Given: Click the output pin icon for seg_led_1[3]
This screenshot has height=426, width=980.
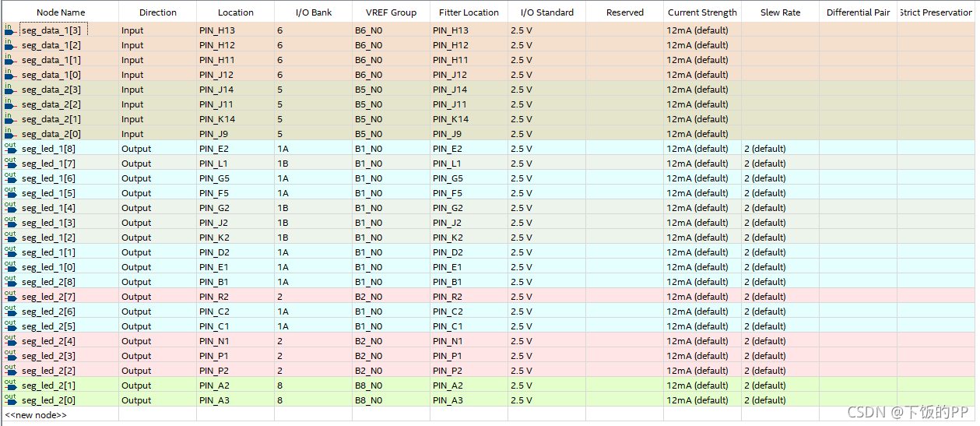Looking at the screenshot, I should pos(10,222).
